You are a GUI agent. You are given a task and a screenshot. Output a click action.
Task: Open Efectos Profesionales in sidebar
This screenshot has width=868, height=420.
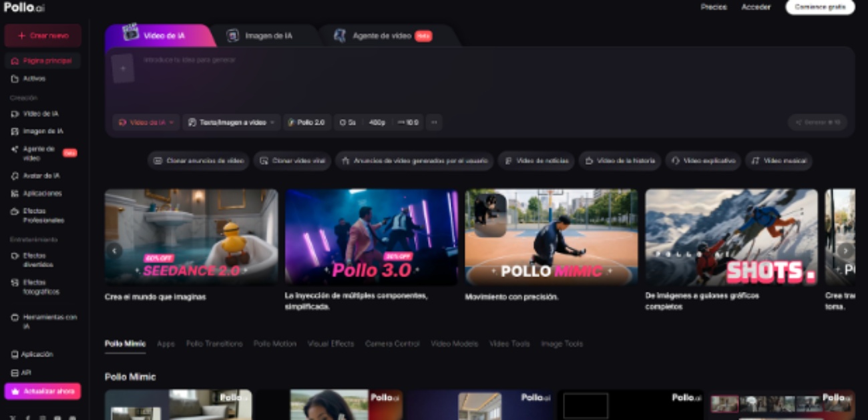[43, 216]
